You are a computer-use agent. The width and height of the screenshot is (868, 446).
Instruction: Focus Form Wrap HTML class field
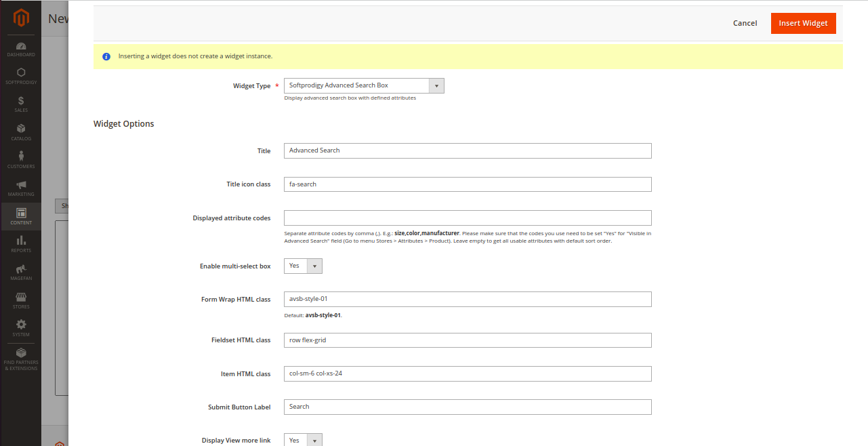click(468, 299)
